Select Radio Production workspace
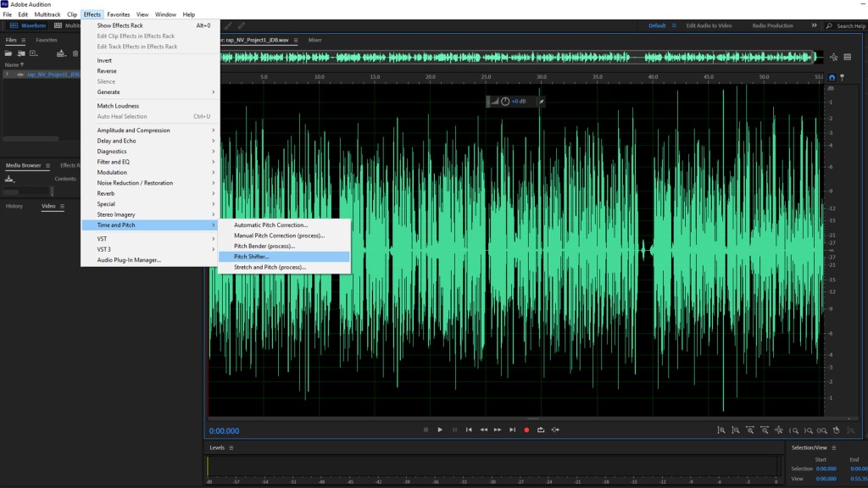Viewport: 868px width, 488px height. pos(772,25)
